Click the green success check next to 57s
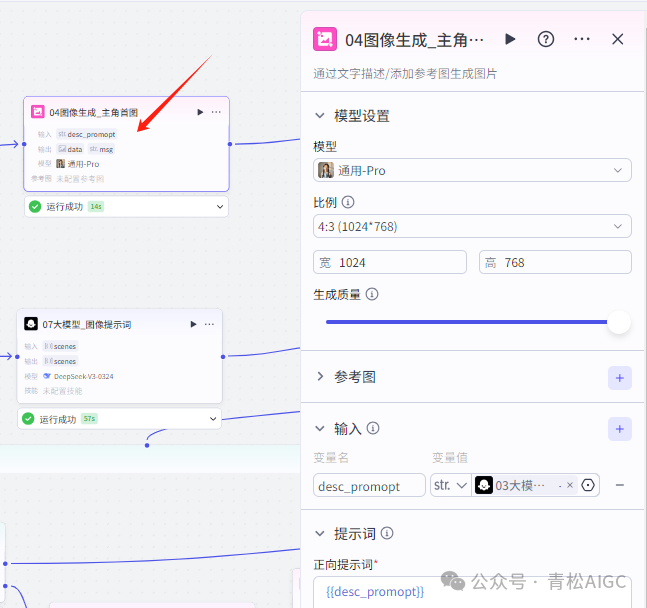The width and height of the screenshot is (647, 608). click(28, 419)
